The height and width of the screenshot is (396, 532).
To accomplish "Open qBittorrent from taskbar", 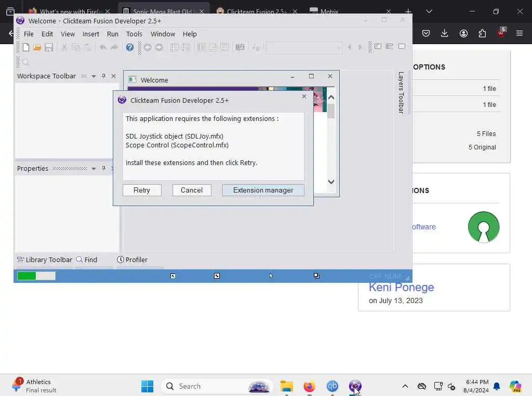I will [332, 386].
